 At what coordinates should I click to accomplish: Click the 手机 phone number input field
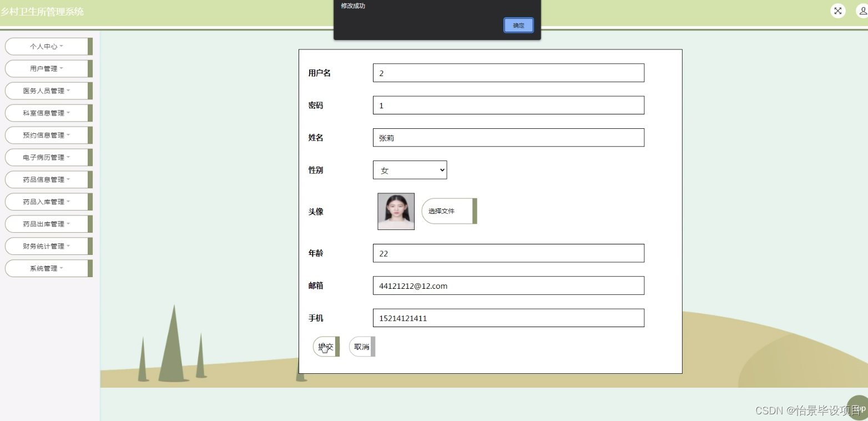point(508,318)
